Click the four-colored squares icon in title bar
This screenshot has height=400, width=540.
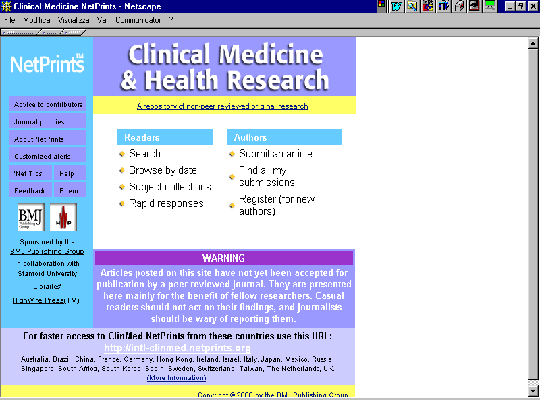381,5
